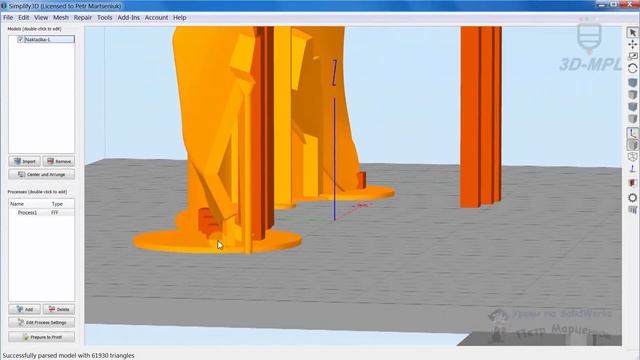
Task: Open the Mesh menu
Action: 61,18
